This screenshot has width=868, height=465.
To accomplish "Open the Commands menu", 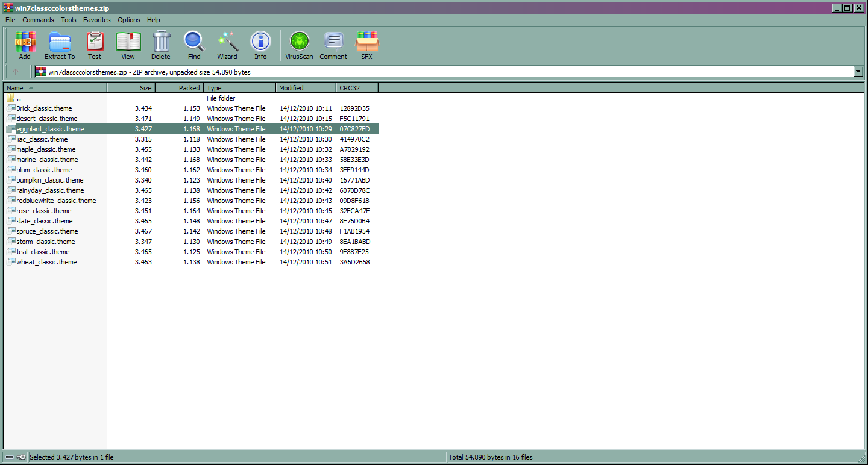I will coord(38,20).
